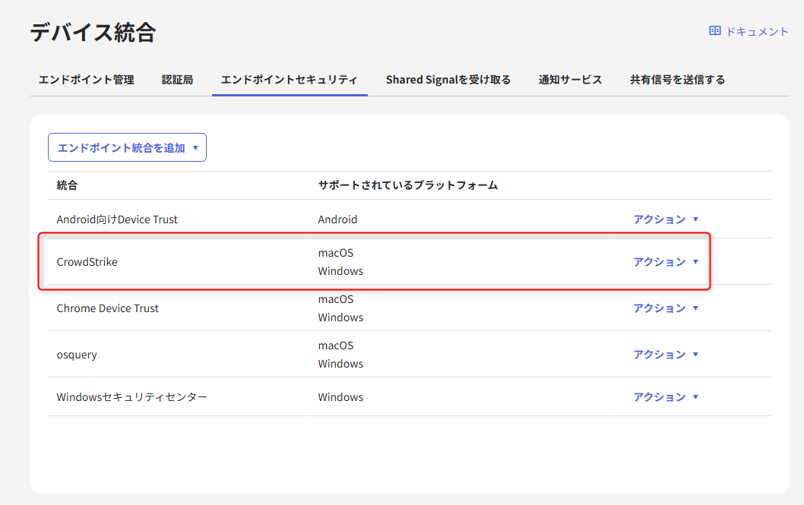
Task: Click the Android platform cell
Action: pos(337,219)
